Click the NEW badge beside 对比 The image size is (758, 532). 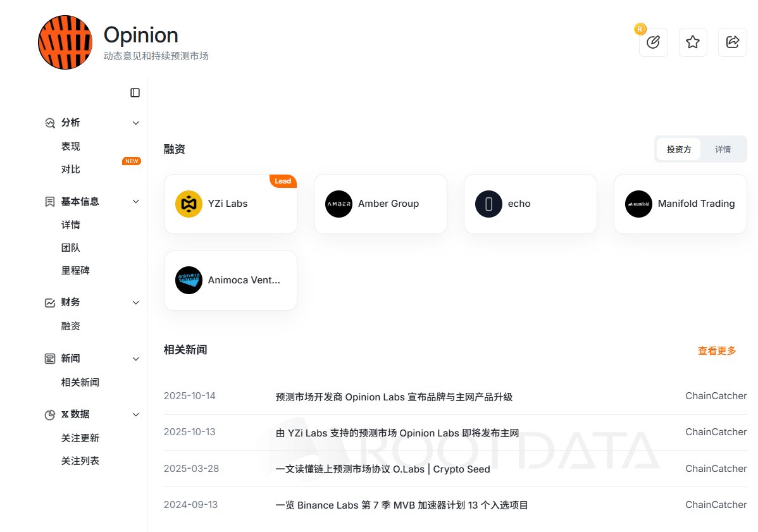click(132, 161)
